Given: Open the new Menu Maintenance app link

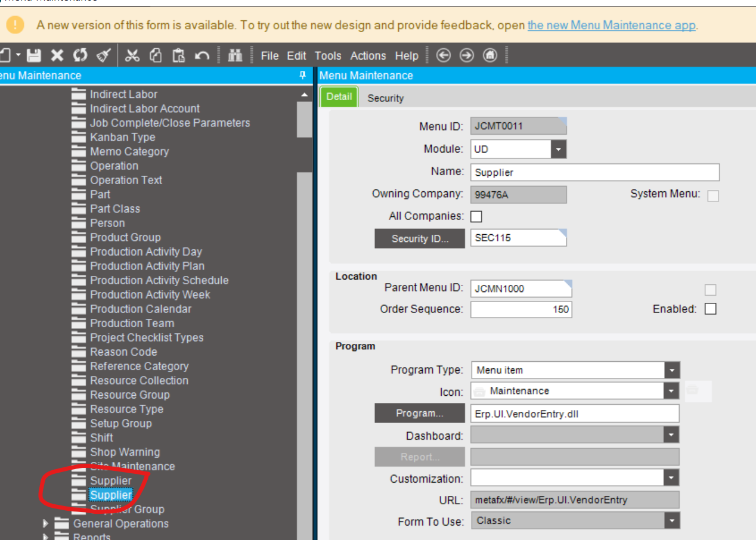Looking at the screenshot, I should click(612, 25).
